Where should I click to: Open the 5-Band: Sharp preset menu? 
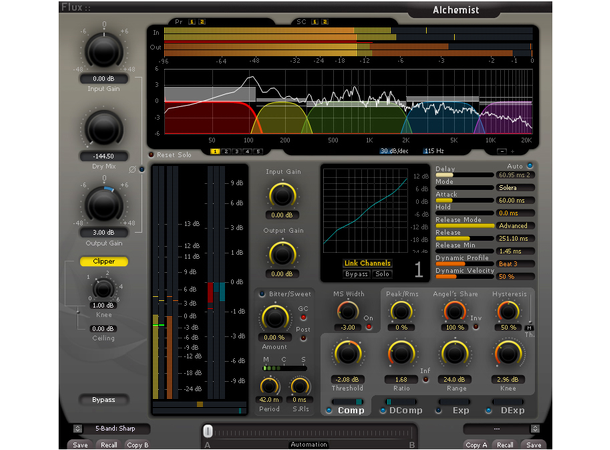[115, 429]
